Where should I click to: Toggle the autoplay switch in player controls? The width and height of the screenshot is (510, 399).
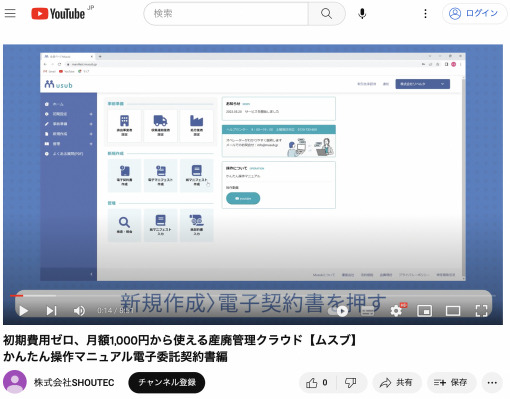(338, 311)
